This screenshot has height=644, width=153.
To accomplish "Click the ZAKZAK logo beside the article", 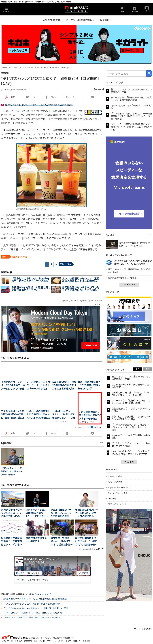I will [93, 112].
